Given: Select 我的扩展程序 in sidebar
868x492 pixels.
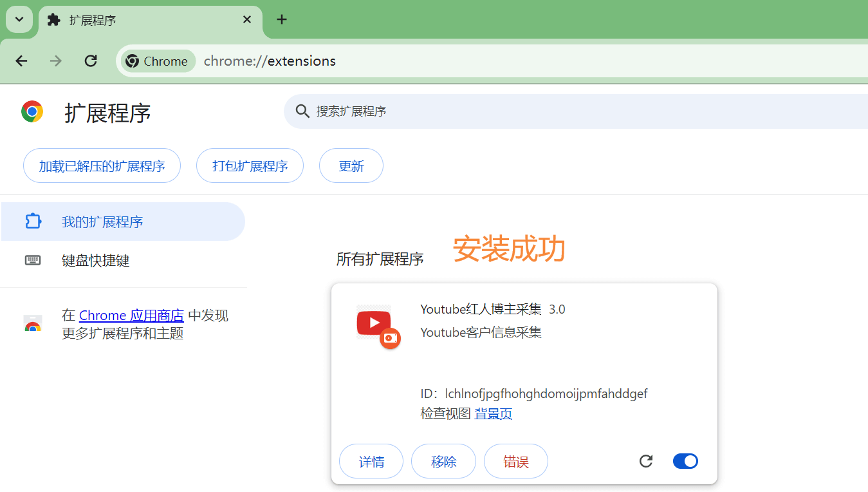Looking at the screenshot, I should click(x=123, y=222).
